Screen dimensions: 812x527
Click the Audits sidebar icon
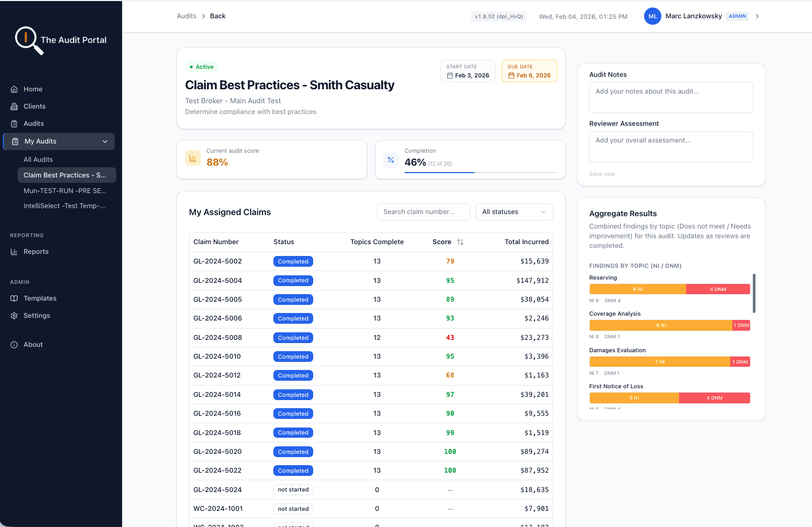[x=13, y=123]
